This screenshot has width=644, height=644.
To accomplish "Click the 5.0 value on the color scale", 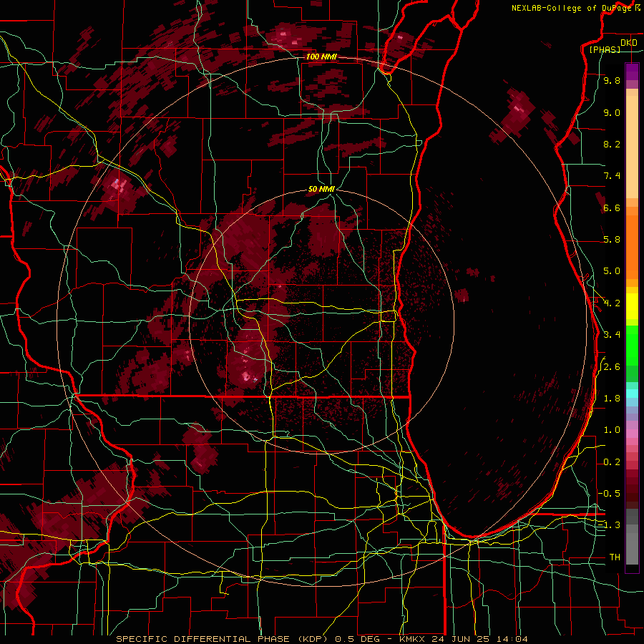I will (612, 271).
